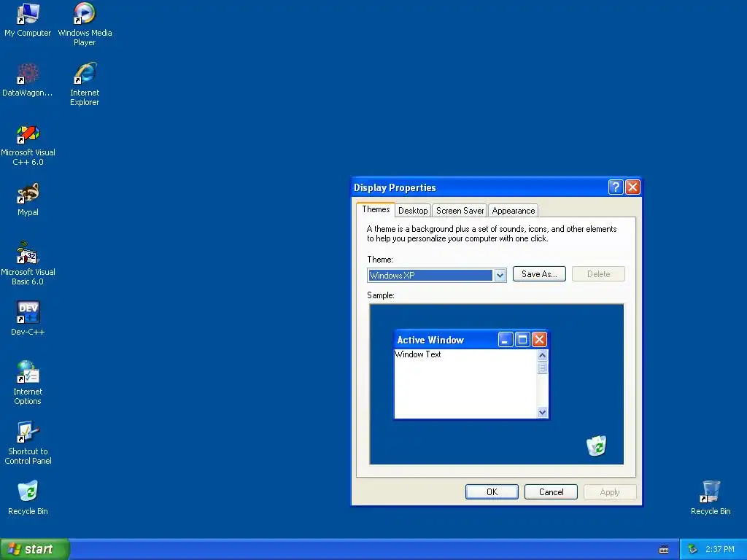Open the Screen Saver tab
This screenshot has width=747, height=560.
coord(460,211)
